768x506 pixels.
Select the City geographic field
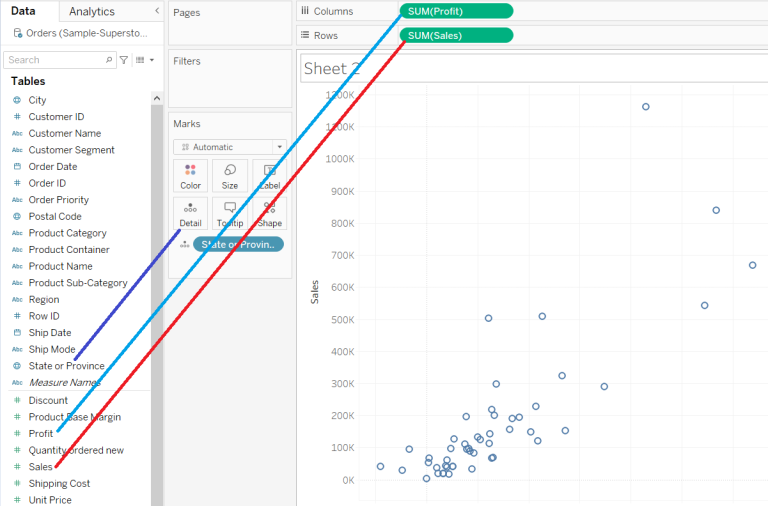tap(37, 100)
